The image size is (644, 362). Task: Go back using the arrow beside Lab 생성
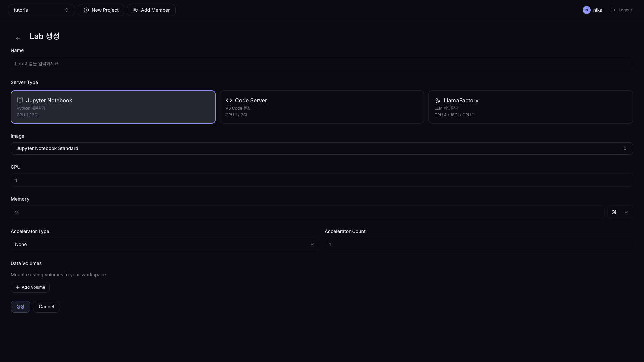click(18, 39)
